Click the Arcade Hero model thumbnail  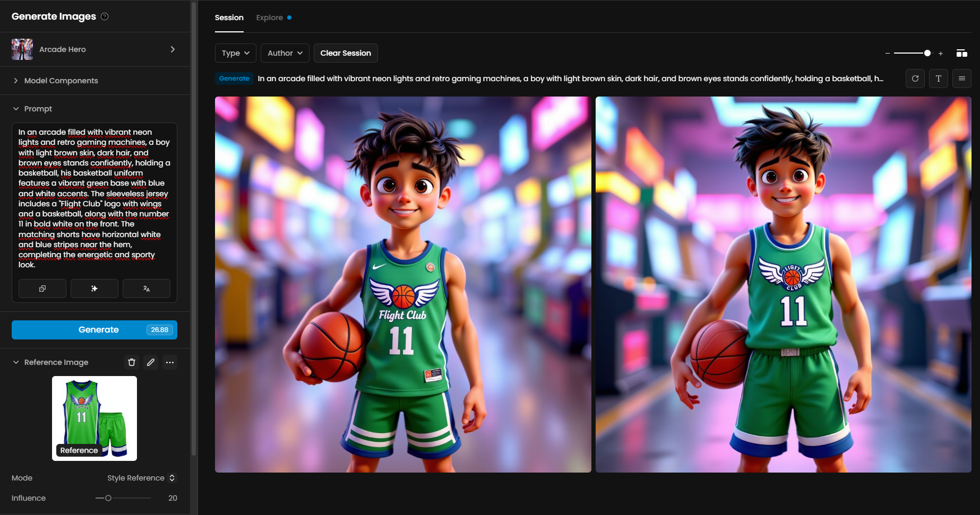[22, 49]
